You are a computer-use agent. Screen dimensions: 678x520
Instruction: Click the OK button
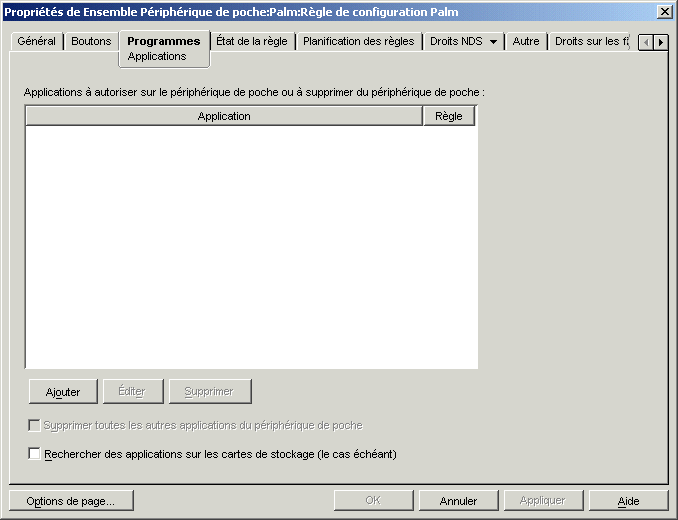click(374, 501)
